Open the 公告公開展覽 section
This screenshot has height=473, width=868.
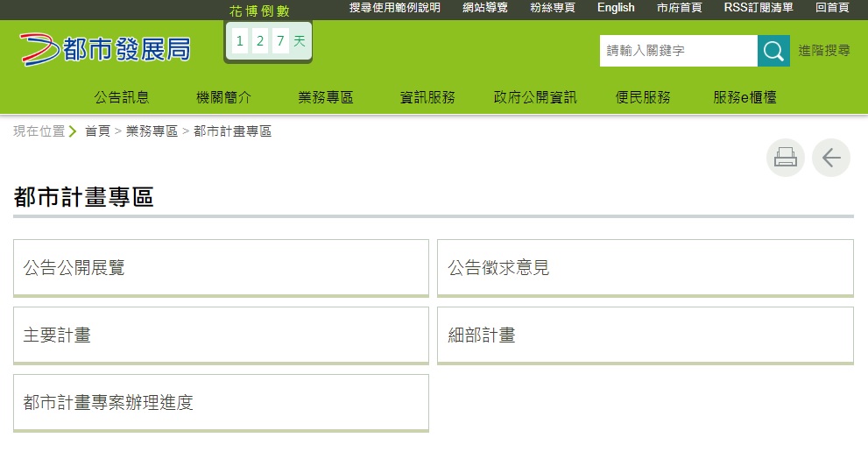point(221,268)
